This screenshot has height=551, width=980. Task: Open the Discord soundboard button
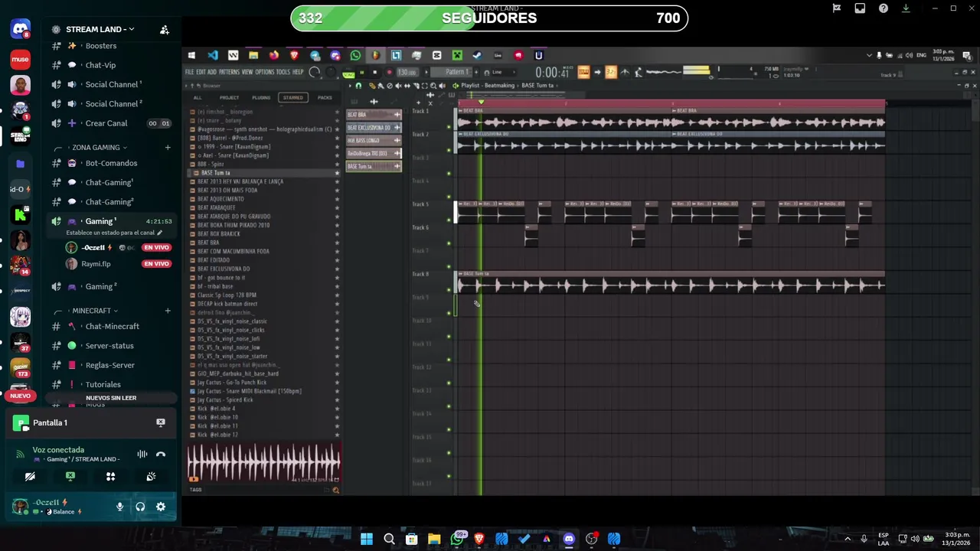151,476
